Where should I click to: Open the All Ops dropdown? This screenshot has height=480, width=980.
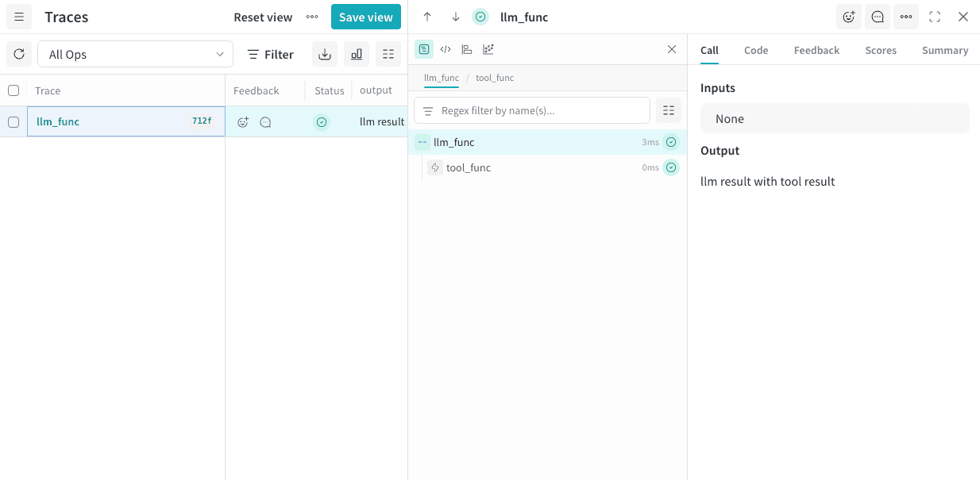pos(135,54)
